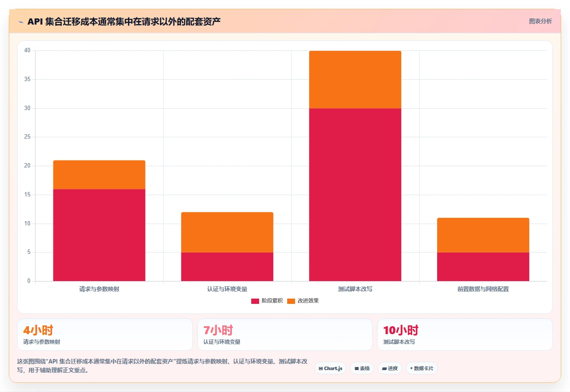Click the red bar segment for 前置数据与网络配置

click(483, 267)
